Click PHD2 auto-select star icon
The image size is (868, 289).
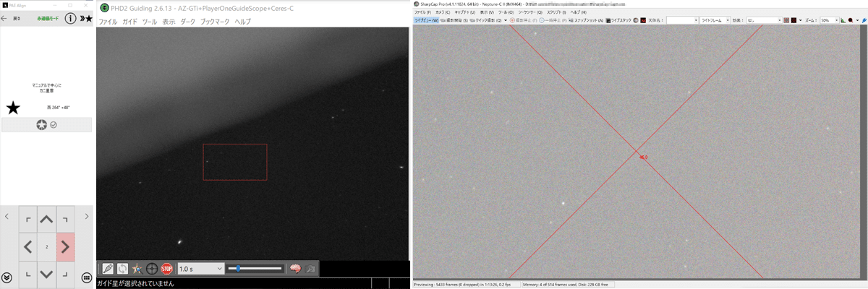point(137,268)
